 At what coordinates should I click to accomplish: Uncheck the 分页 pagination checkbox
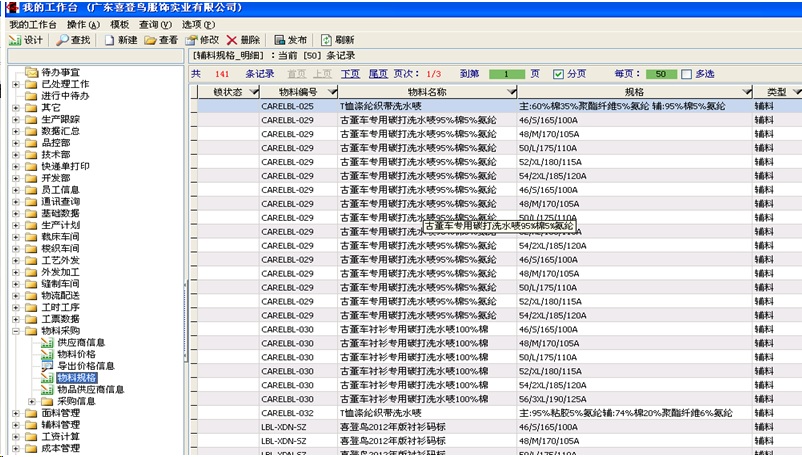click(x=559, y=74)
